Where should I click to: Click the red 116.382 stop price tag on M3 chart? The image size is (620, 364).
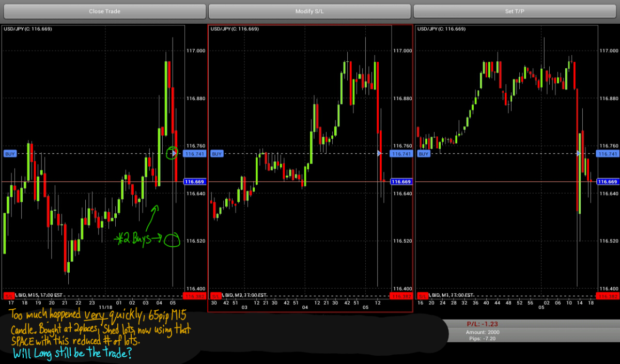pyautogui.click(x=401, y=296)
